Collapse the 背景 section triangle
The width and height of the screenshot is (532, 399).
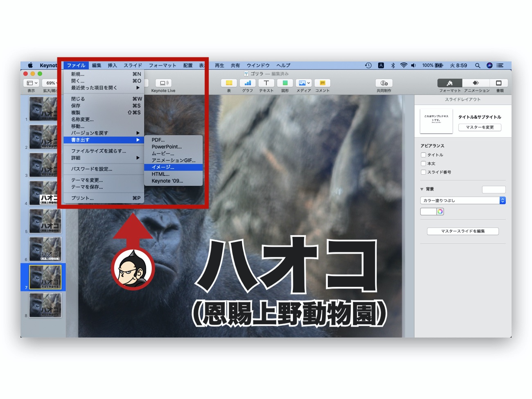[422, 189]
